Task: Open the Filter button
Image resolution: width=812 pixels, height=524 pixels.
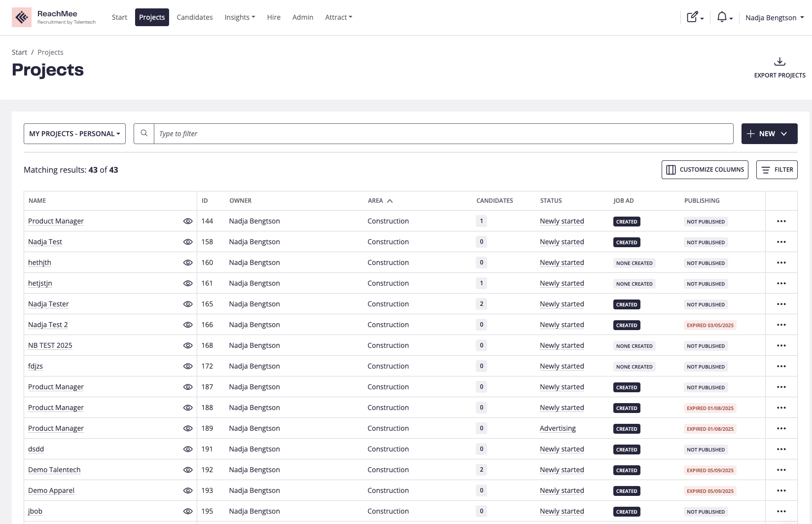Action: (777, 170)
